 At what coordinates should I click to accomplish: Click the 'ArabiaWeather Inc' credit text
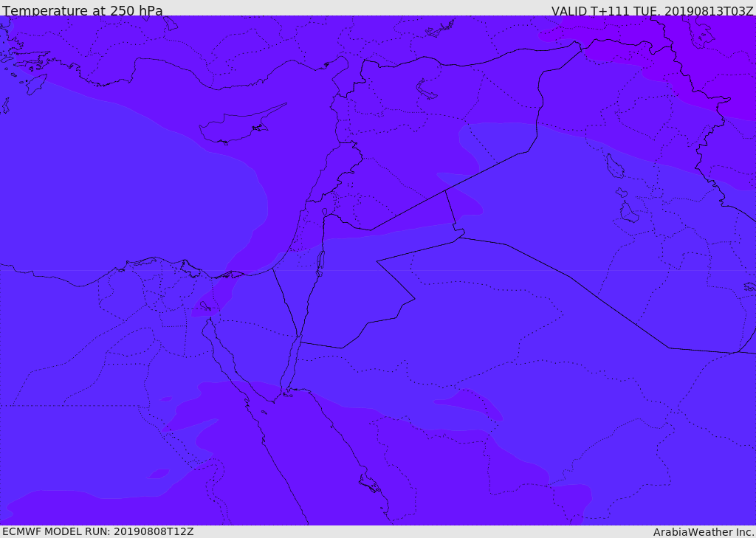[x=704, y=532]
